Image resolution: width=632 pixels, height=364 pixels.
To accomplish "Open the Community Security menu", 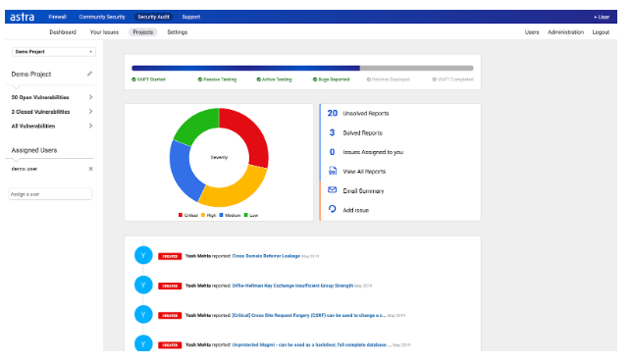I will point(102,17).
